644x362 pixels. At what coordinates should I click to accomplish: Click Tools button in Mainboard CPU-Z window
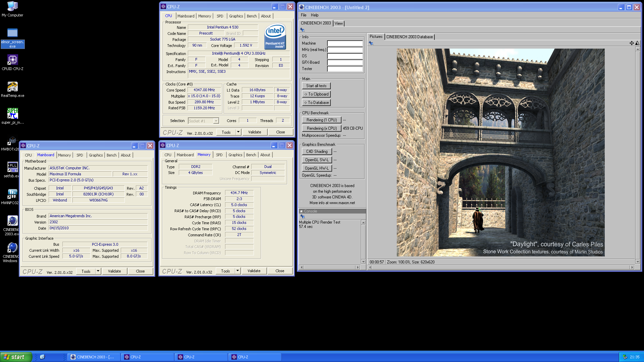point(86,271)
